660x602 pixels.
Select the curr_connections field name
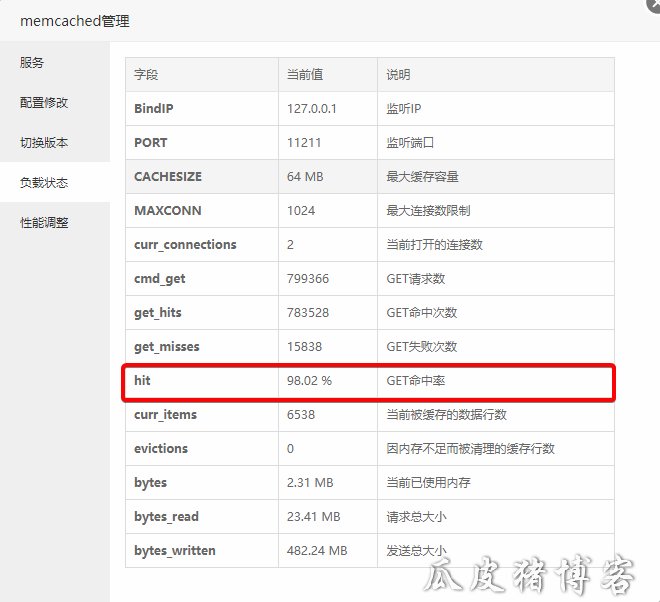click(185, 245)
